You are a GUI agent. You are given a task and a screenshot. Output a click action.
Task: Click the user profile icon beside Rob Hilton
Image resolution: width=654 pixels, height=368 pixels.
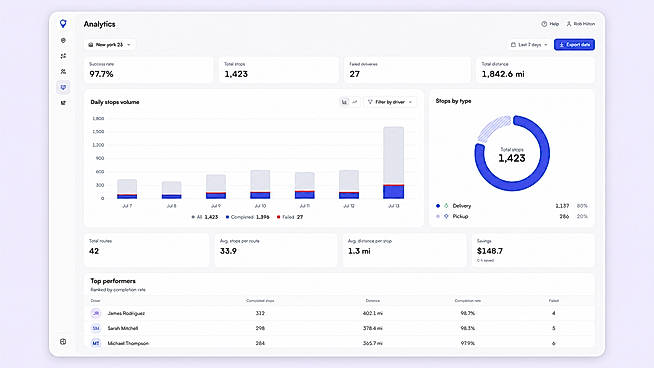pyautogui.click(x=568, y=24)
